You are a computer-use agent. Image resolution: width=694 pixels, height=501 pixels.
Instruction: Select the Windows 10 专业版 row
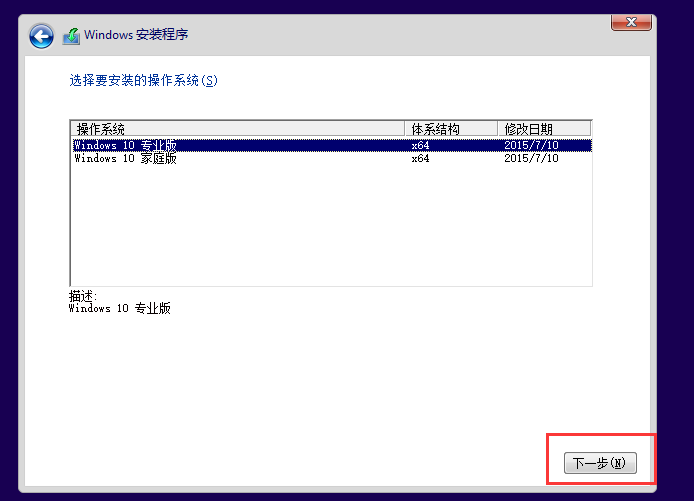[332, 145]
